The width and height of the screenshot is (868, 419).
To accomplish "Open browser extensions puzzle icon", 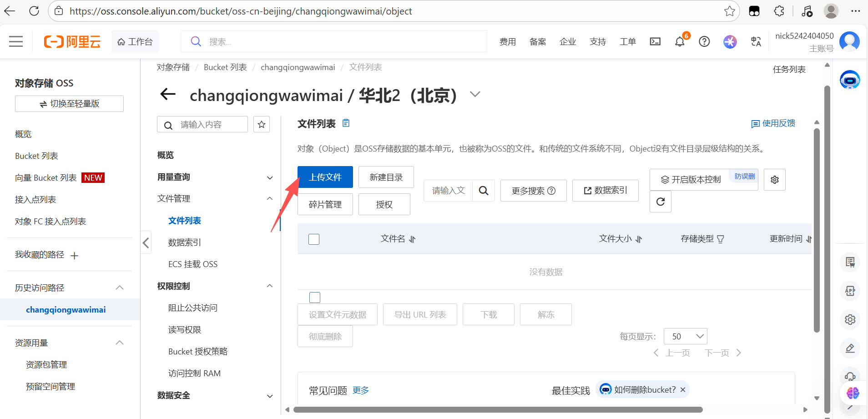I will (779, 11).
